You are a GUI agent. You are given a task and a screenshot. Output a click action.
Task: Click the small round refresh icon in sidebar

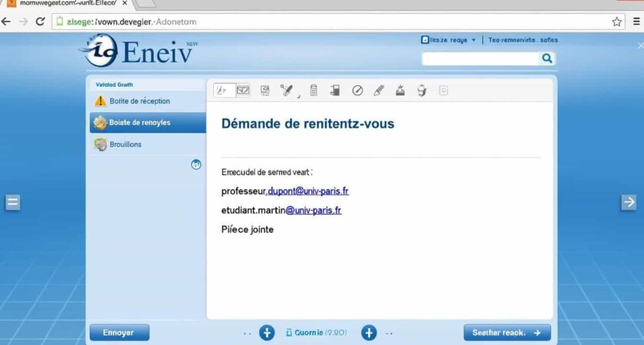tap(196, 165)
